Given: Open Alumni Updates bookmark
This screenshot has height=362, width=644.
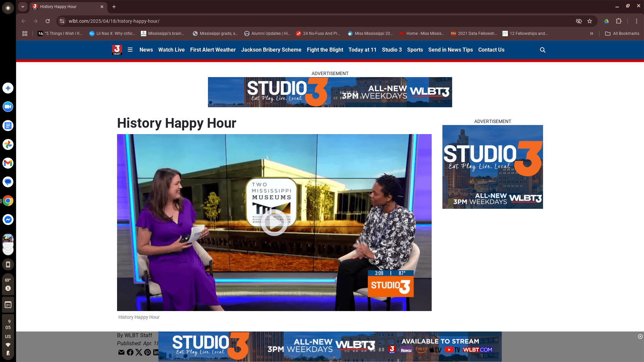Looking at the screenshot, I should pos(267,34).
